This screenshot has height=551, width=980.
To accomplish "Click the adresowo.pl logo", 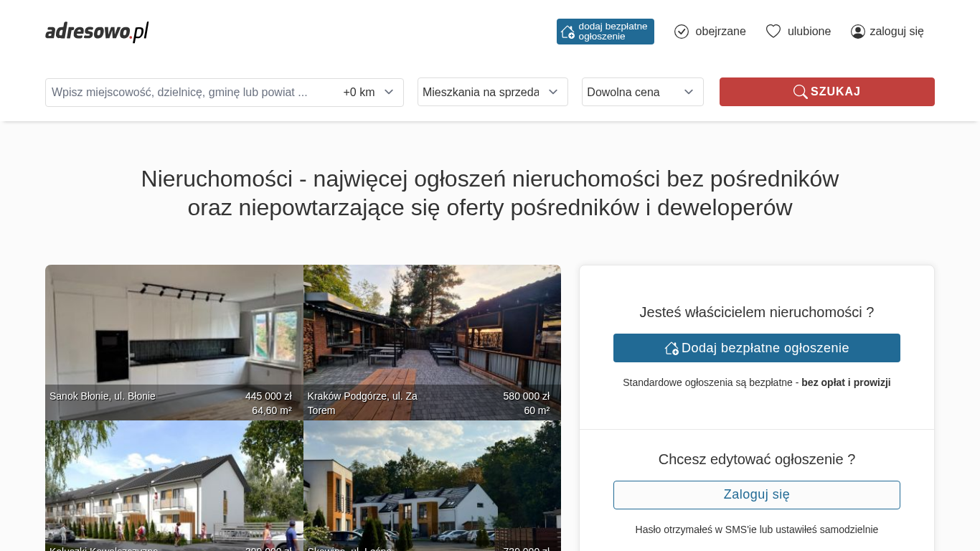I will 97,32.
